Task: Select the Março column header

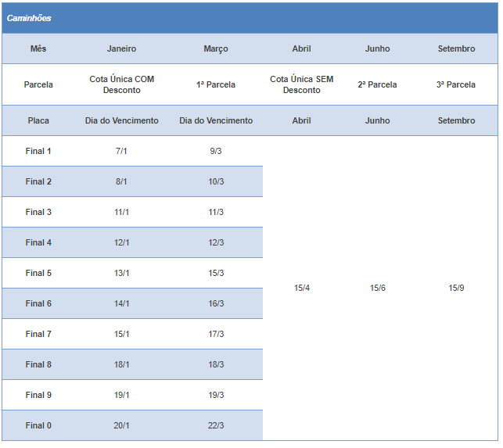Action: [216, 48]
